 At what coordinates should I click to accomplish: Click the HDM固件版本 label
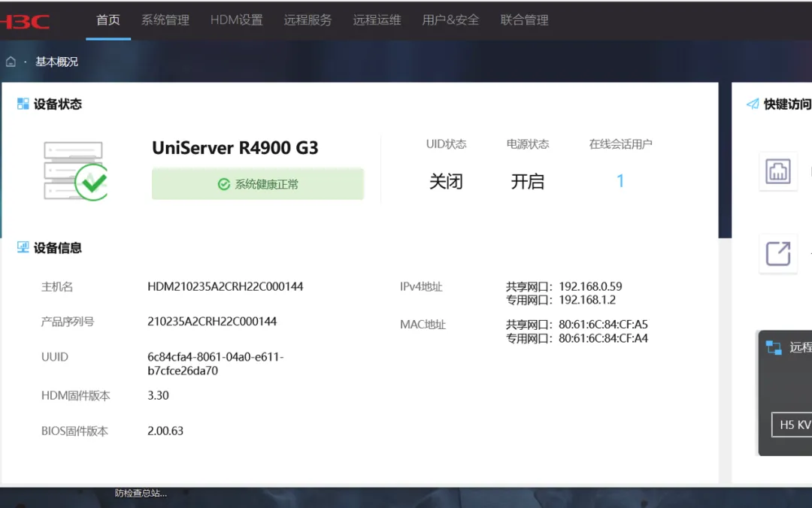point(76,395)
